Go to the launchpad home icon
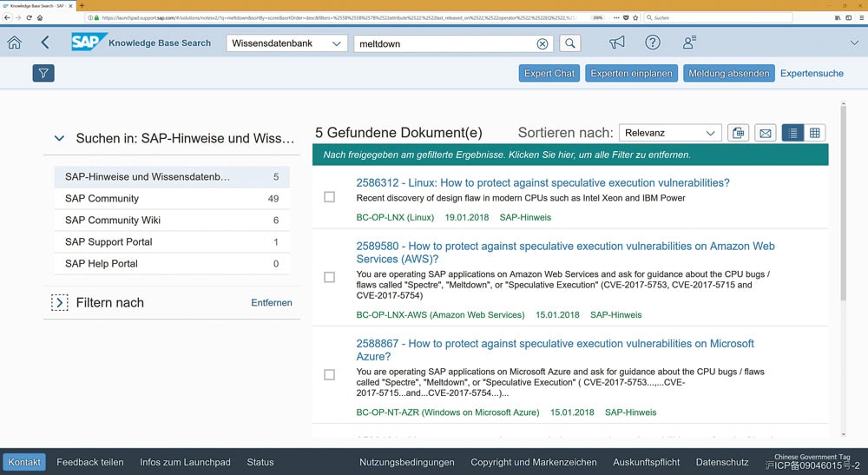Viewport: 868px width, 475px height. pos(15,43)
